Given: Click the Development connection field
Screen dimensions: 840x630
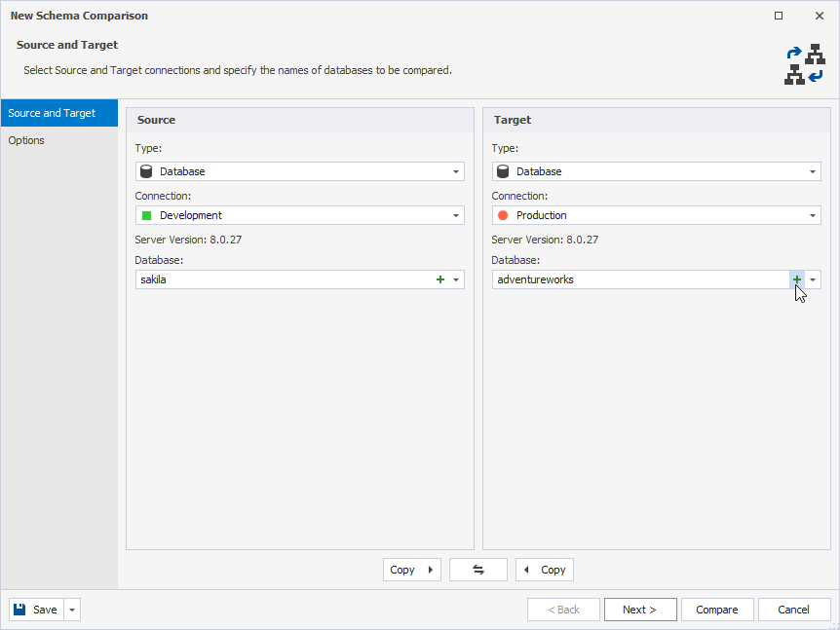Looking at the screenshot, I should tap(300, 215).
